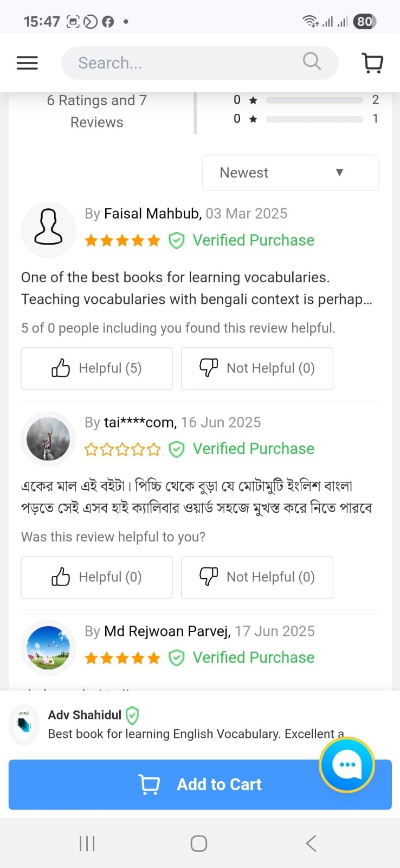Screen dimensions: 400x868
Task: Mark tai****com's review as Not Helpful
Action: click(x=257, y=577)
